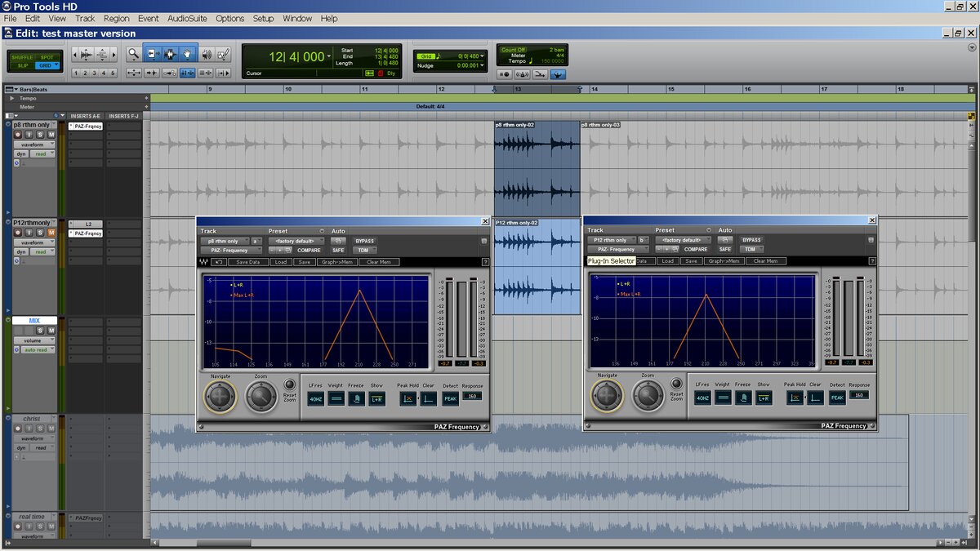Open the AudioSuite menu
The height and width of the screenshot is (551, 980).
[187, 18]
